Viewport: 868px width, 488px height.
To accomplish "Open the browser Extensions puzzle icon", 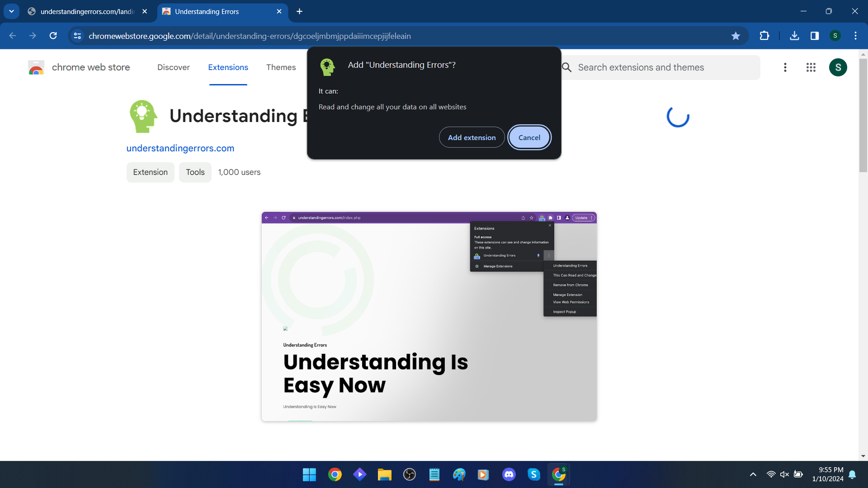I will (764, 36).
